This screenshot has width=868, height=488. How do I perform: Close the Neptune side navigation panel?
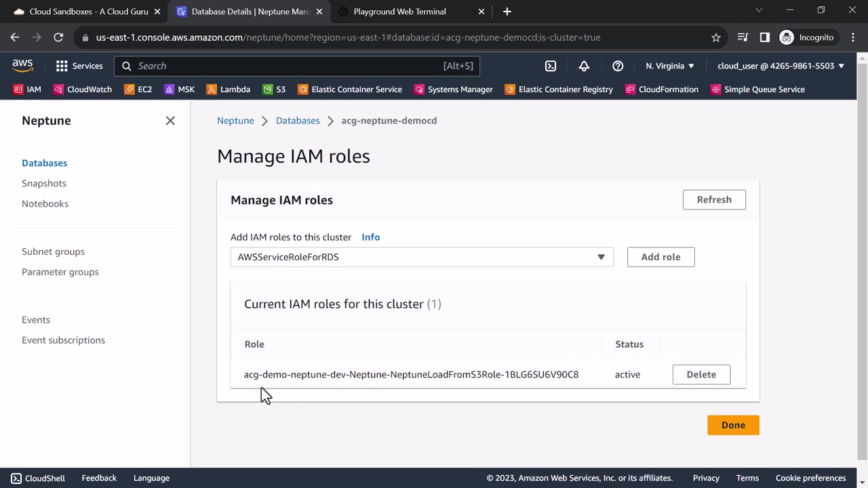tap(170, 121)
